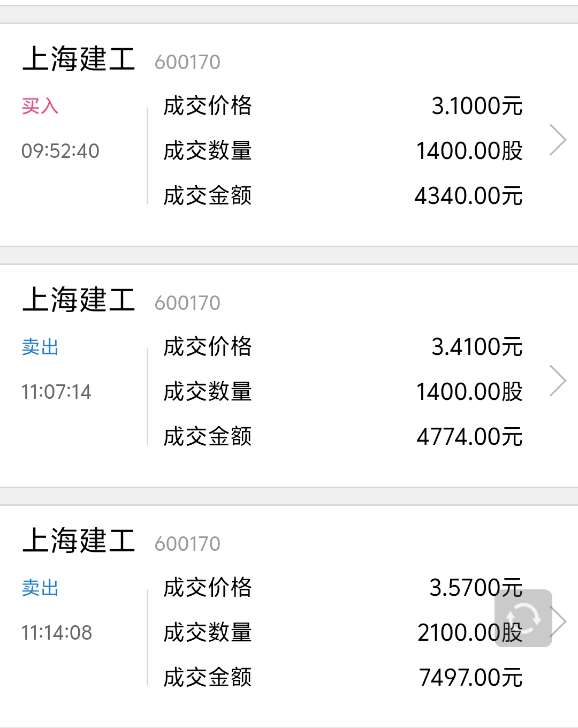
Task: Open first 上海建工 stock title
Action: [x=79, y=59]
